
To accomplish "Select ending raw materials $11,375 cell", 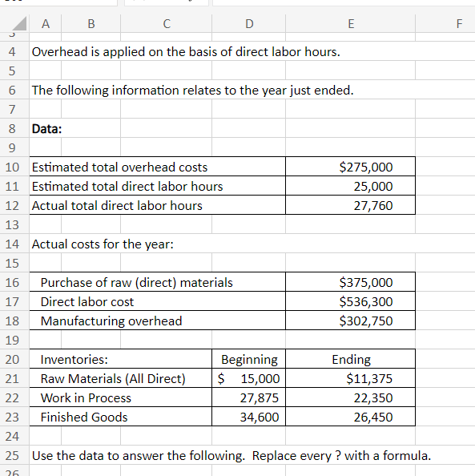I will pos(351,378).
